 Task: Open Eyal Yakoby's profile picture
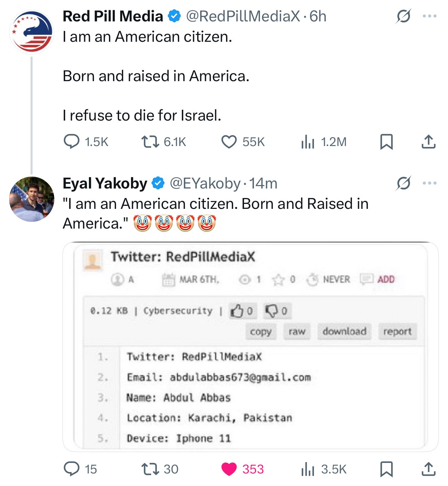pyautogui.click(x=32, y=199)
